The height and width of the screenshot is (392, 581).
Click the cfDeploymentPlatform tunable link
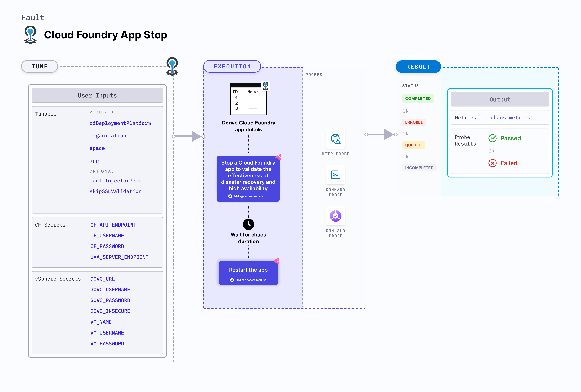(x=120, y=123)
